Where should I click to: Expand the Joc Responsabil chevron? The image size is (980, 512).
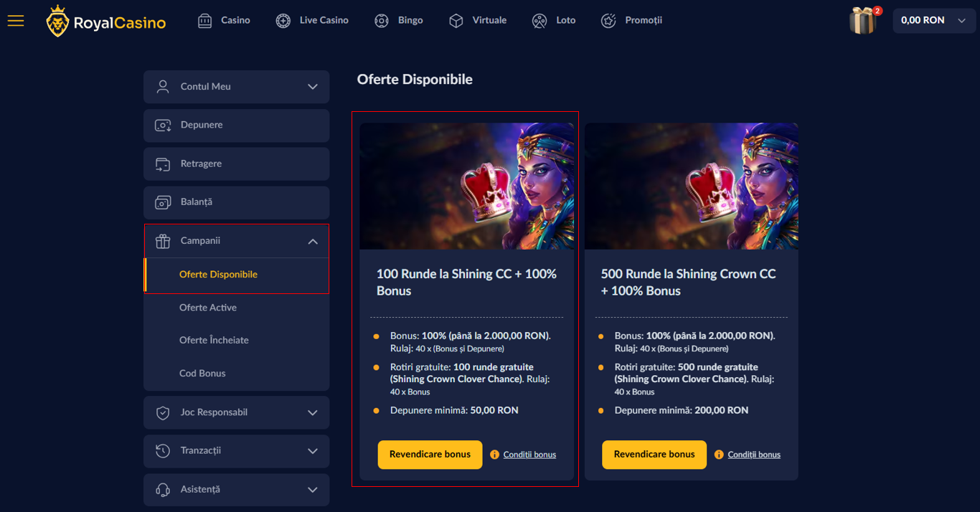[313, 413]
